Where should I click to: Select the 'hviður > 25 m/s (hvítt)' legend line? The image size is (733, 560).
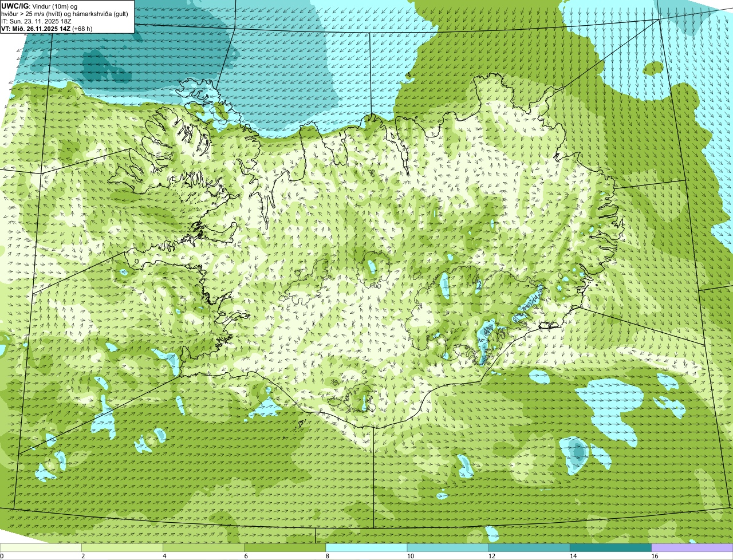point(65,14)
